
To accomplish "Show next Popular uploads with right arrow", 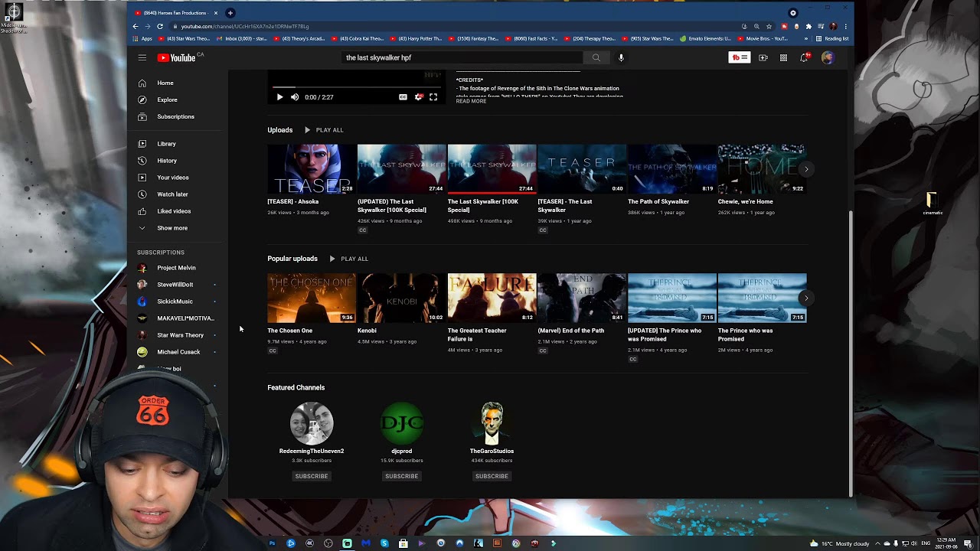I will click(x=805, y=298).
